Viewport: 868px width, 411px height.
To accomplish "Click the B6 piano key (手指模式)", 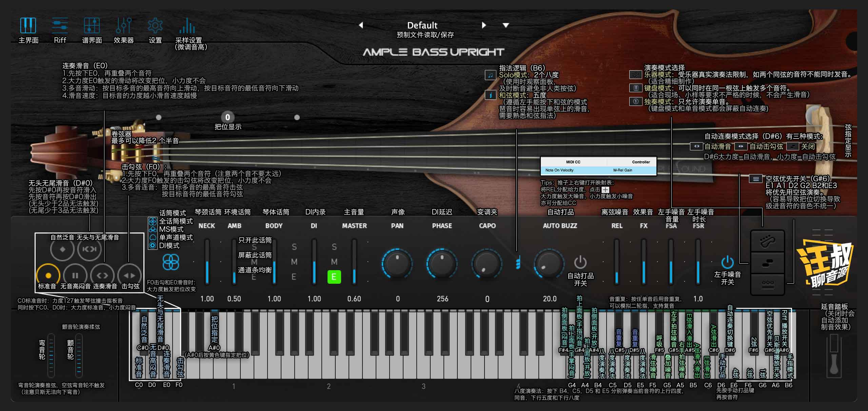I will [789, 367].
